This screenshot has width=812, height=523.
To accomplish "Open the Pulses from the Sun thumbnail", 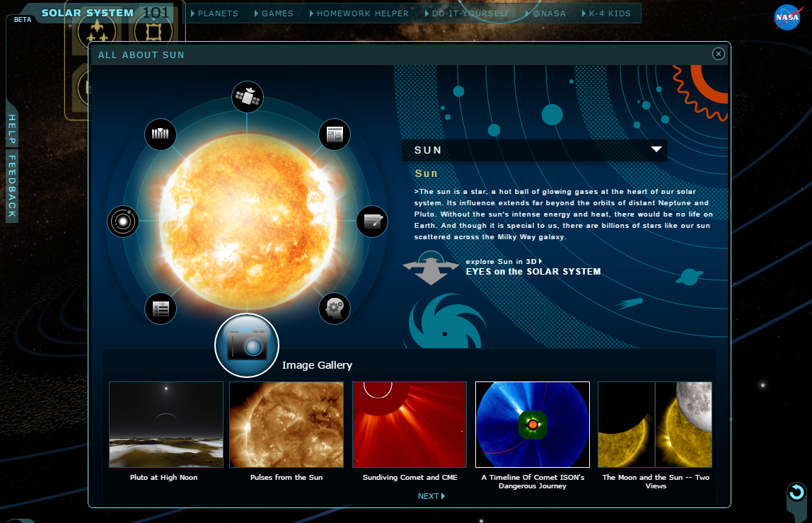I will point(286,424).
